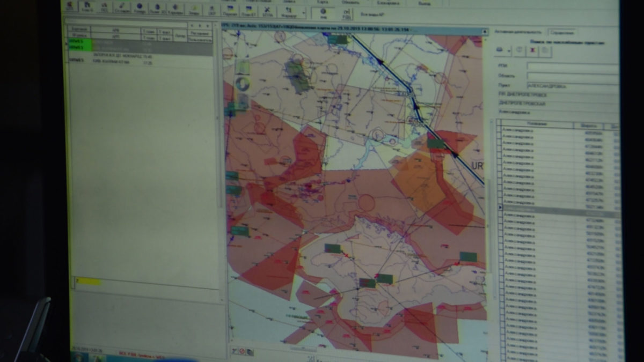
Task: Tick the checkbox of the third Александровка row
Action: click(499, 145)
